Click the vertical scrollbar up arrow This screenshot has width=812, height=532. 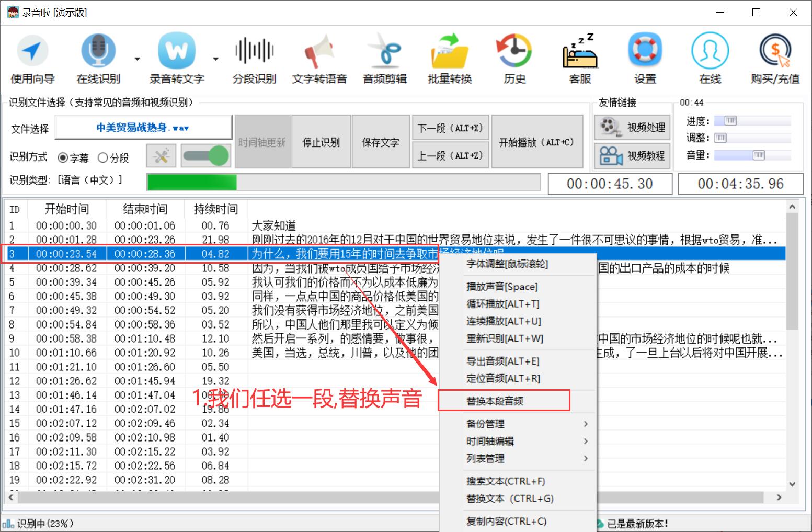pyautogui.click(x=792, y=207)
